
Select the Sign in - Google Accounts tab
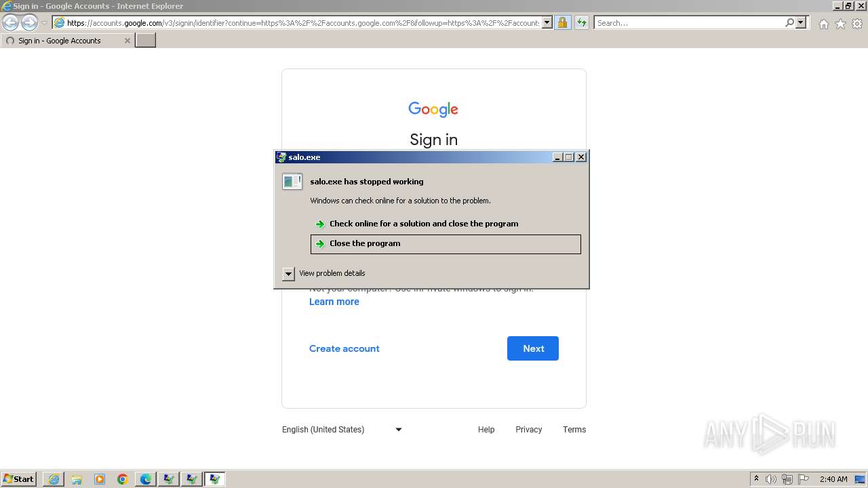pos(67,41)
